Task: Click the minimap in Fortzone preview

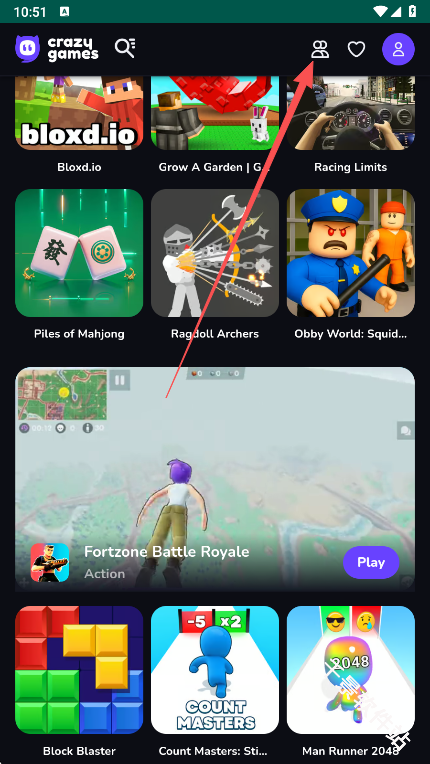Action: [x=62, y=394]
